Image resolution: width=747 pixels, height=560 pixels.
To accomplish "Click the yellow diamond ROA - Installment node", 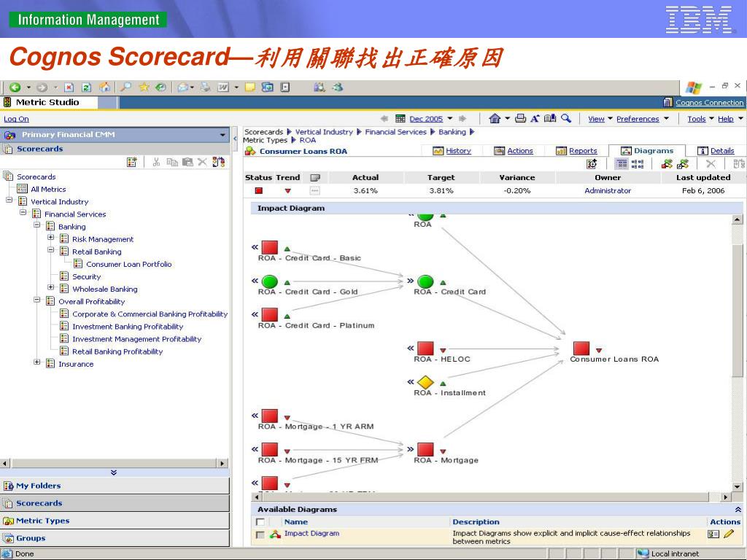I will (x=425, y=382).
